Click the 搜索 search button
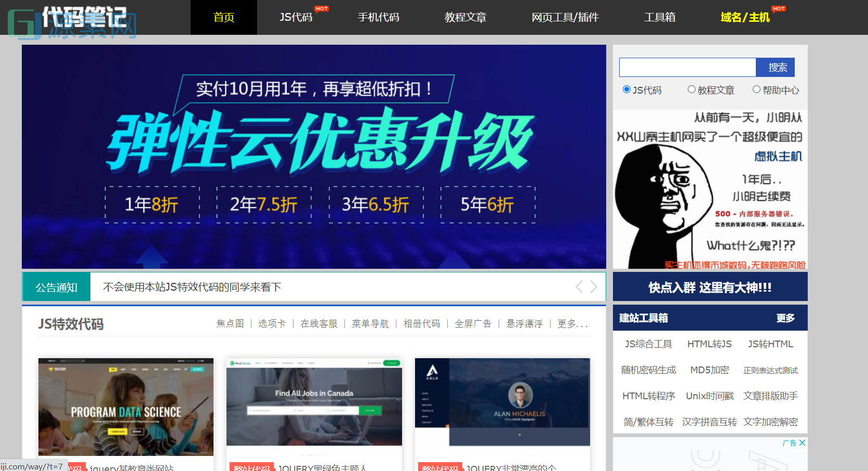The height and width of the screenshot is (471, 868). [x=775, y=67]
